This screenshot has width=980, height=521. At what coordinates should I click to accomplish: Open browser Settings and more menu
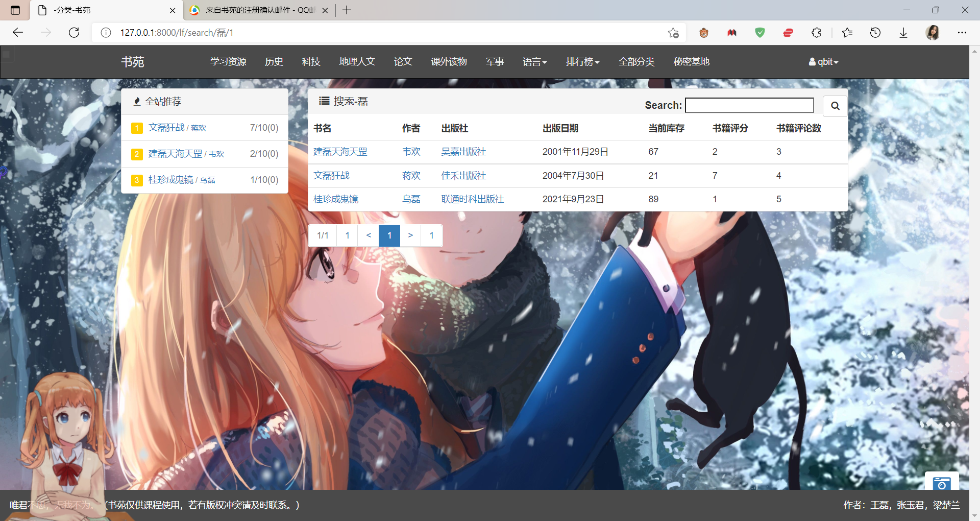click(962, 33)
